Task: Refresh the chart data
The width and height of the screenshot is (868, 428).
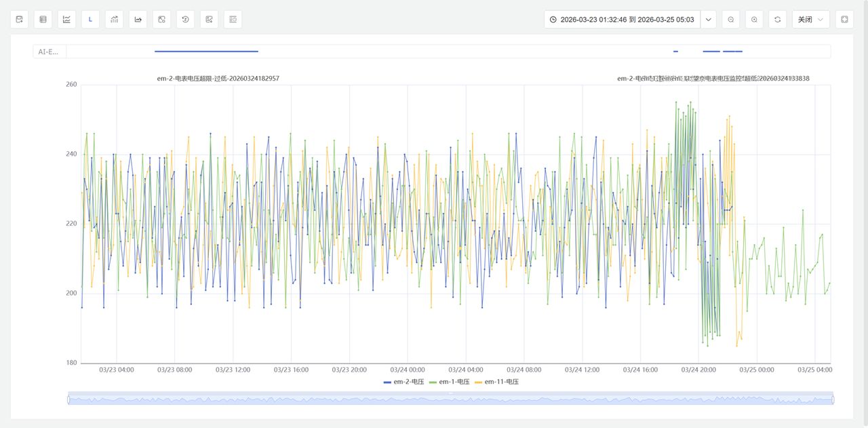Action: point(777,20)
